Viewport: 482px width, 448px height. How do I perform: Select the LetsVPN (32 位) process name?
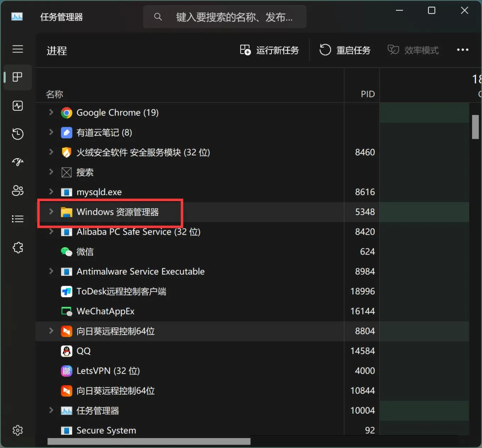(x=108, y=371)
